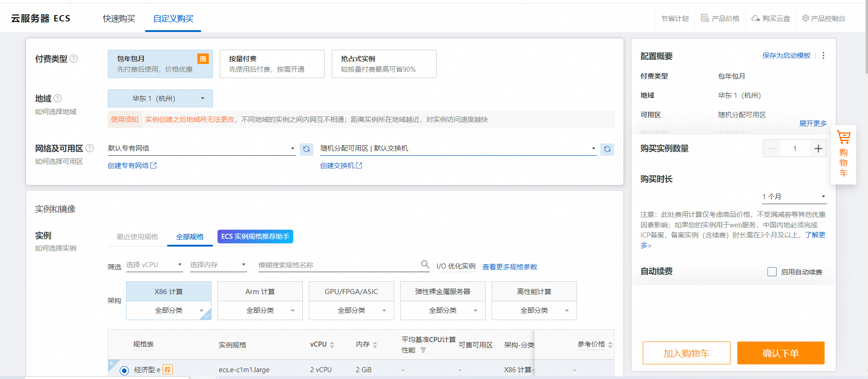Viewport: 868px width, 379px height.
Task: Open the 华东 1 (杭州) region dropdown
Action: (160, 98)
